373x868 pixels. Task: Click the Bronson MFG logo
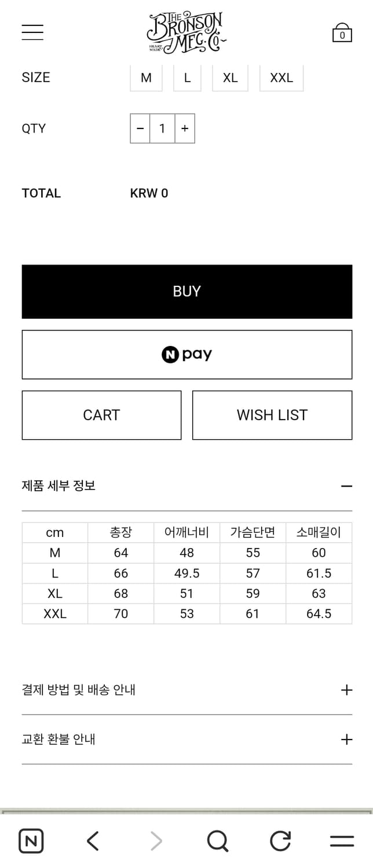tap(186, 32)
